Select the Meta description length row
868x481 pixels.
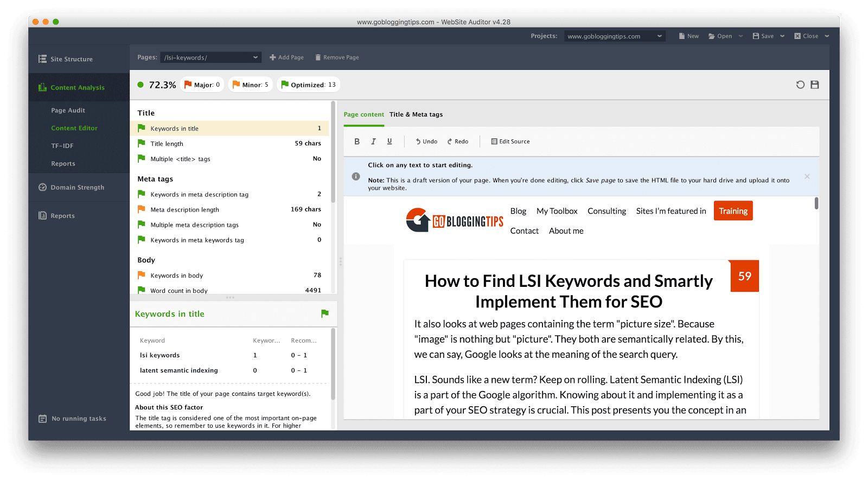click(229, 209)
